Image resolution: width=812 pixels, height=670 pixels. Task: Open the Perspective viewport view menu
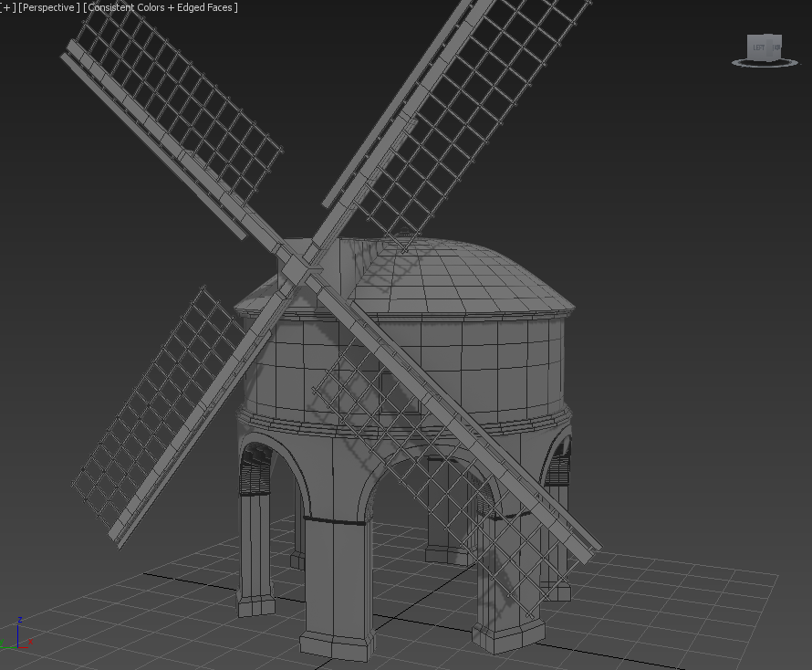[x=49, y=7]
